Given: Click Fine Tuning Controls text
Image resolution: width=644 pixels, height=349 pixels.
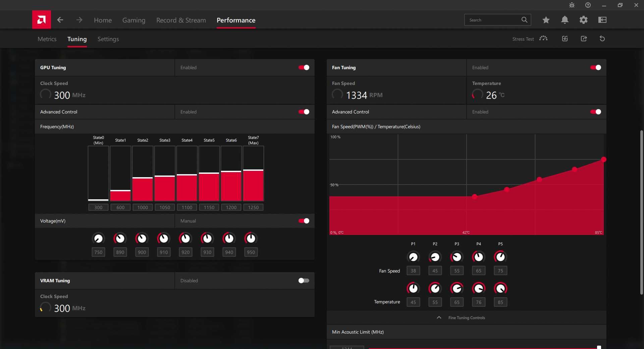Looking at the screenshot, I should [x=467, y=318].
